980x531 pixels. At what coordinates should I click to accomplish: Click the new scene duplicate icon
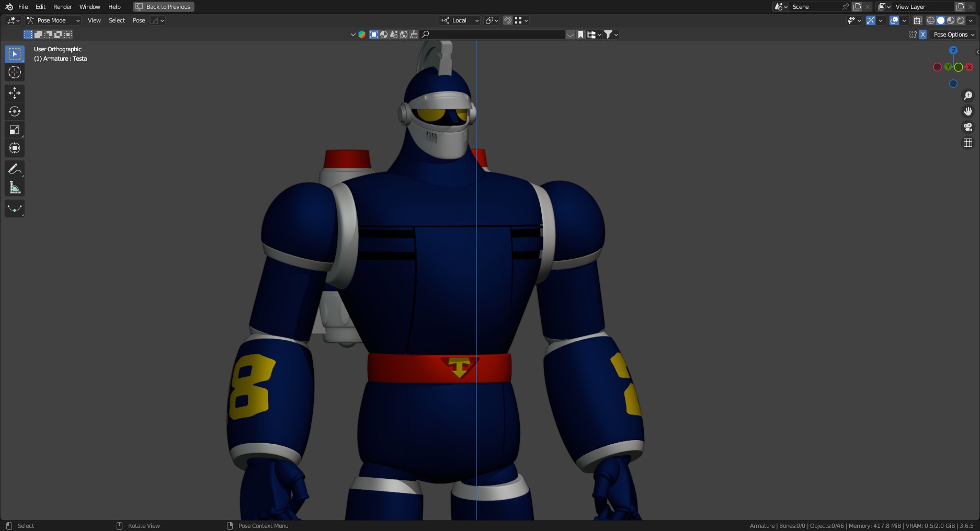[857, 7]
